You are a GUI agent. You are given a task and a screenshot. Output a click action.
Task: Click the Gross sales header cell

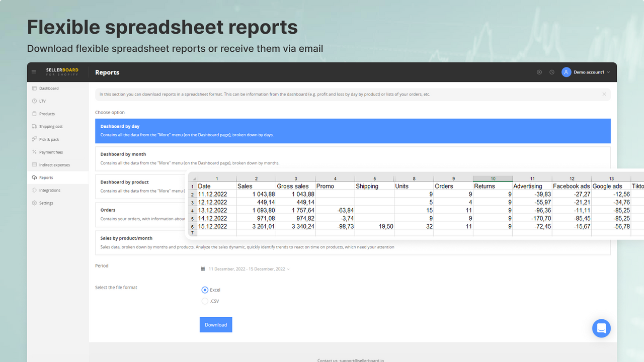[x=295, y=186]
